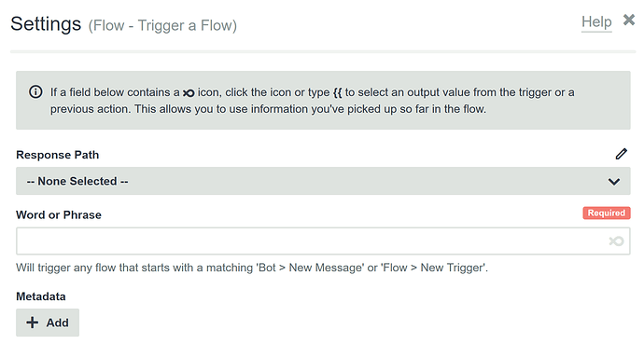Click the info circle icon in the banner
644x358 pixels.
point(35,92)
